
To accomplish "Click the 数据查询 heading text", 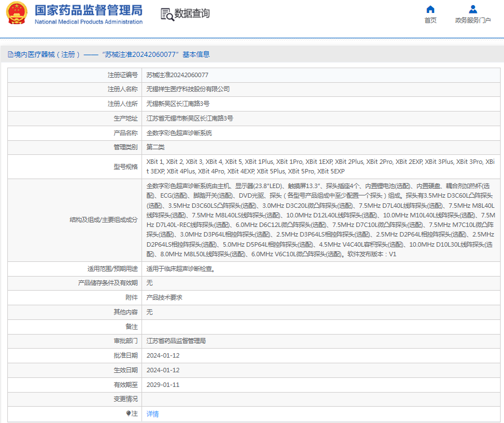I will (192, 14).
